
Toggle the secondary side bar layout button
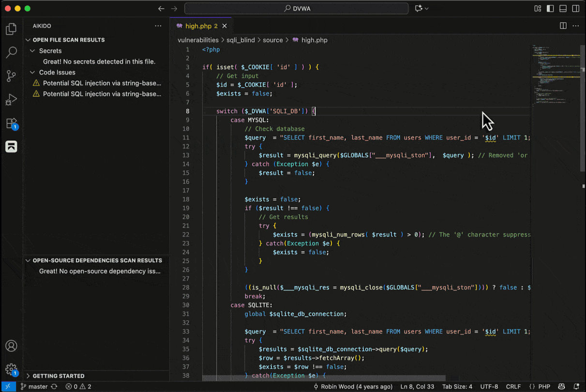(575, 9)
